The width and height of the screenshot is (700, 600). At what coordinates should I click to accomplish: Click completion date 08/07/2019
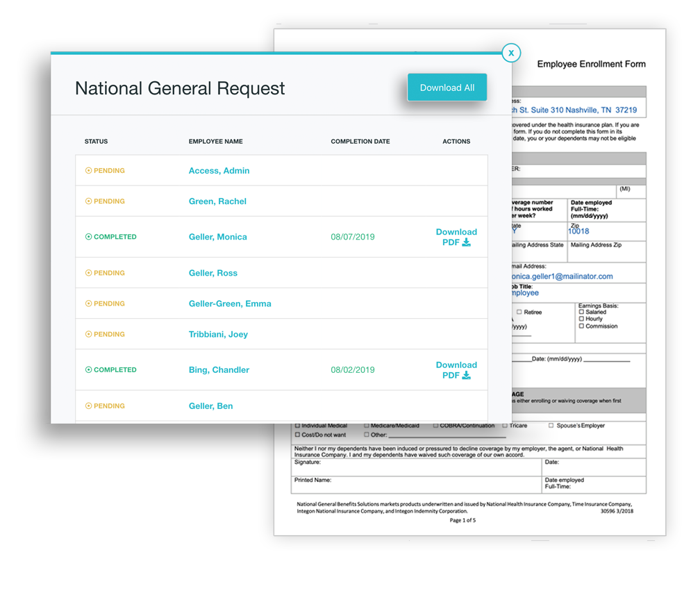point(353,237)
